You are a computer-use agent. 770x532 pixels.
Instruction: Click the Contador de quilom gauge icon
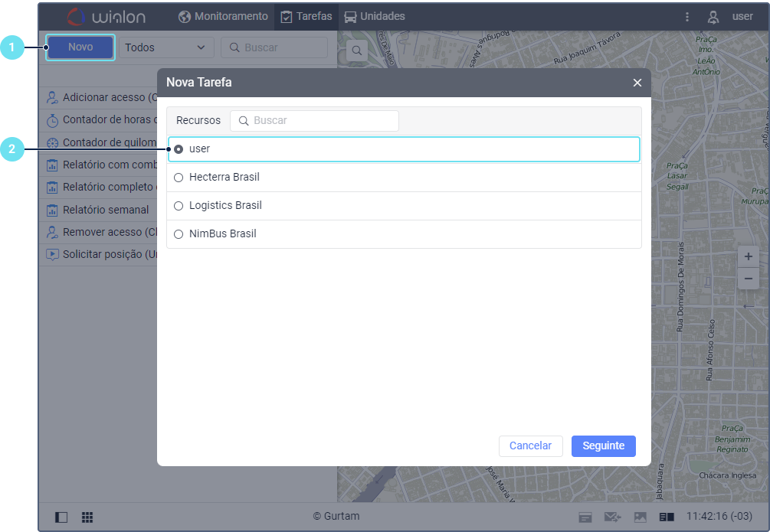click(52, 143)
